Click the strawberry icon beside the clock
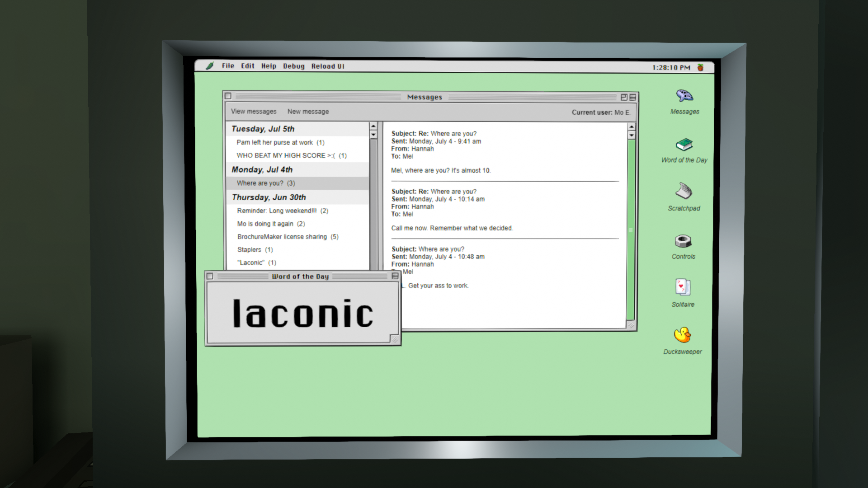This screenshot has height=488, width=868. pos(700,68)
